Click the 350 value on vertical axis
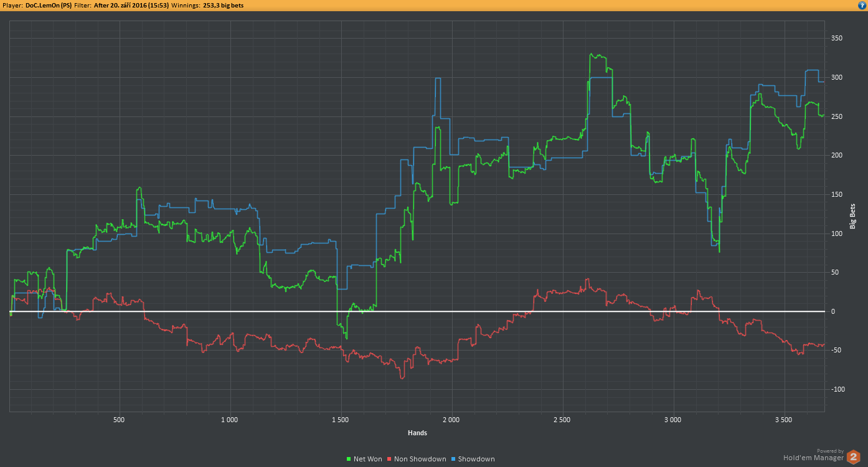 (x=837, y=39)
